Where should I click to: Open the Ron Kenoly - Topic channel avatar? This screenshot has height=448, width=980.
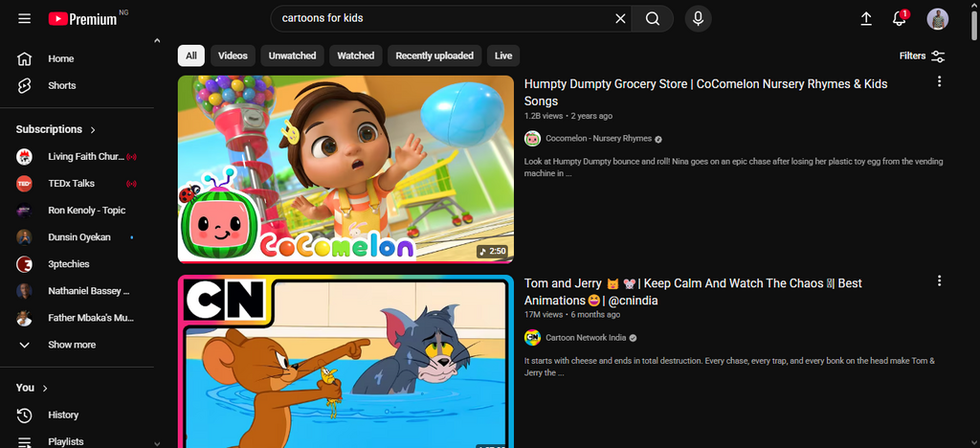coord(24,211)
